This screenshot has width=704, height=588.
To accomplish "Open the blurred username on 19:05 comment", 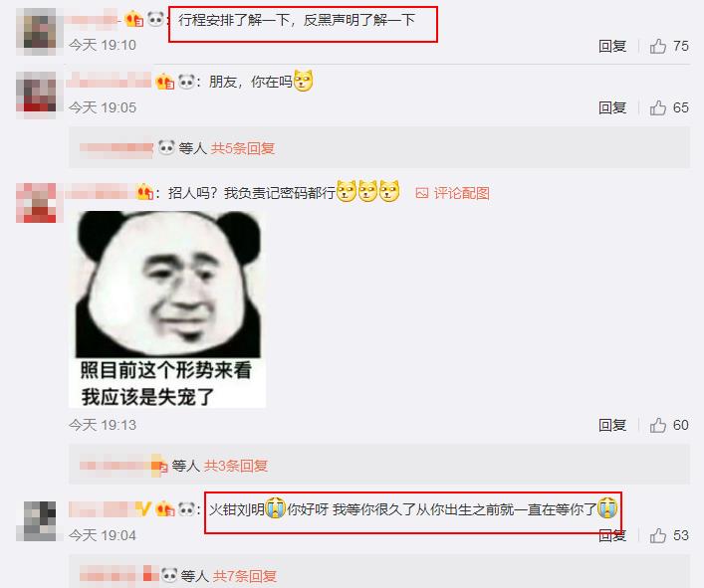I will [110, 82].
